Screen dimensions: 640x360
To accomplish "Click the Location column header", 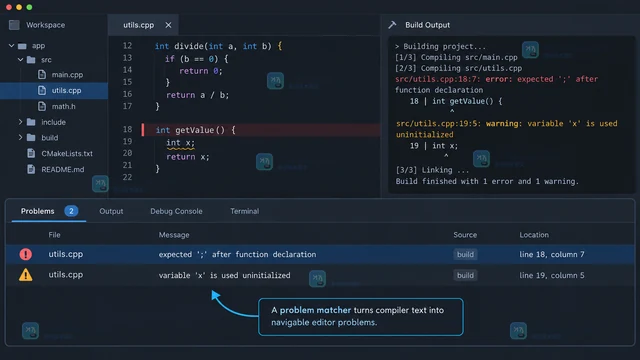I will click(534, 235).
